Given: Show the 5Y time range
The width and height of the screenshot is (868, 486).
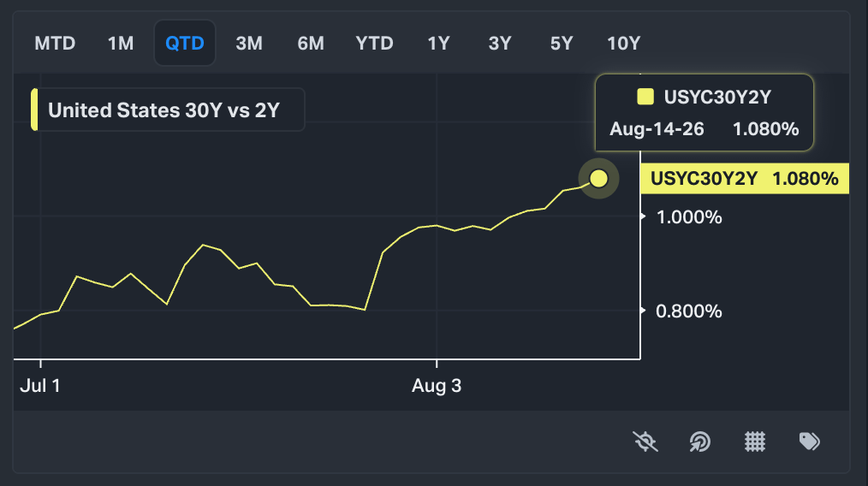Looking at the screenshot, I should pyautogui.click(x=562, y=43).
